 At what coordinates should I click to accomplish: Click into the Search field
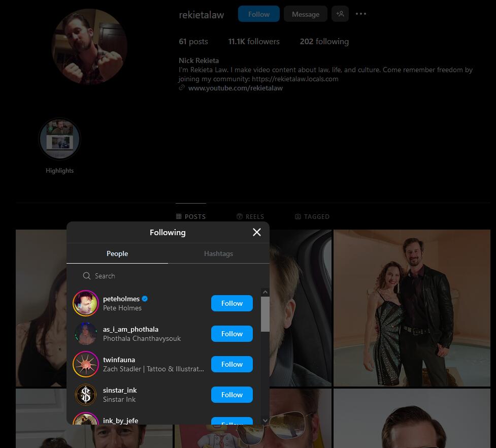point(168,276)
